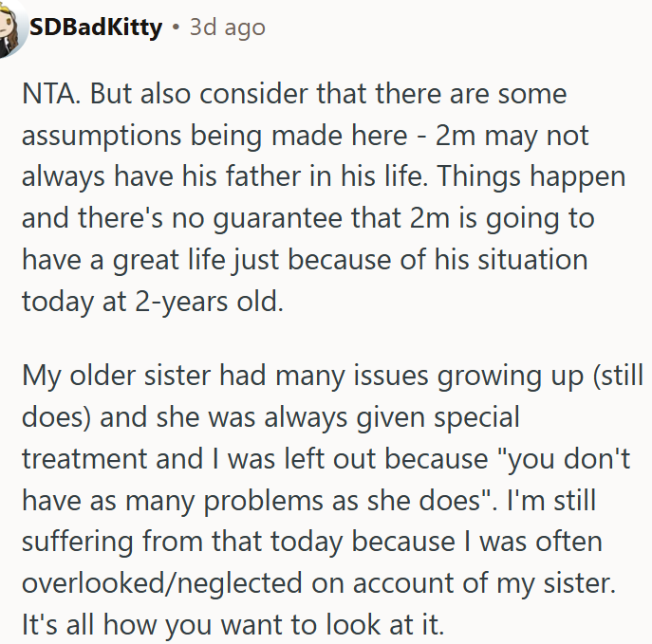The width and height of the screenshot is (652, 644).
Task: Click the blank gap between the two paragraphs
Action: tap(325, 339)
